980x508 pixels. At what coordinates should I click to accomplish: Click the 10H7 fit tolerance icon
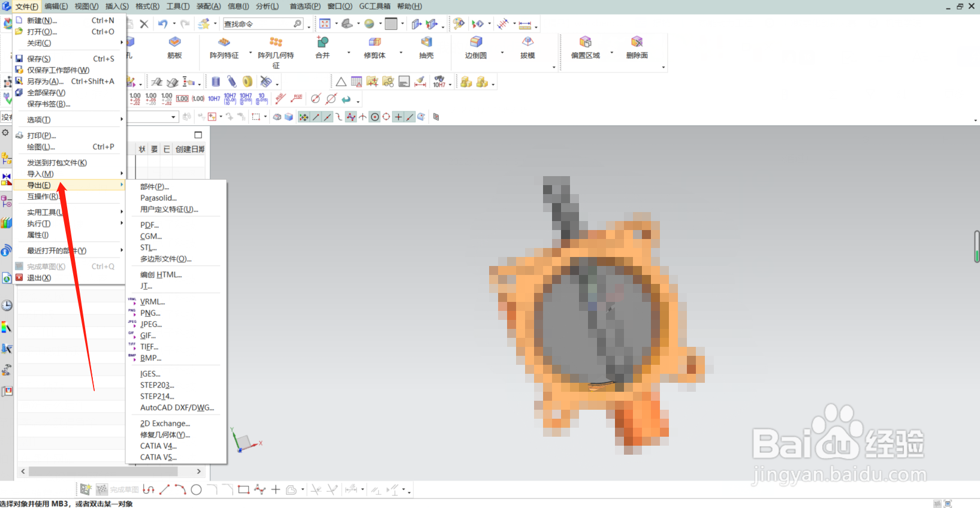tap(214, 99)
